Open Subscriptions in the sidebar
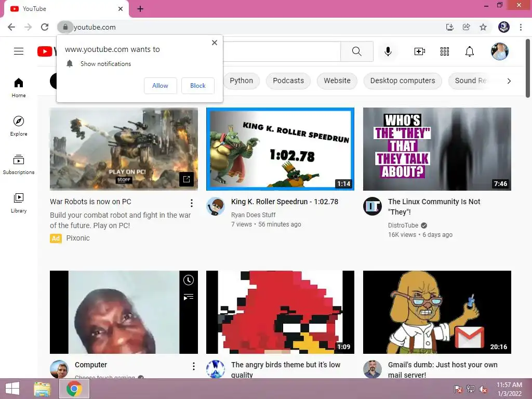The image size is (532, 399). (x=19, y=164)
